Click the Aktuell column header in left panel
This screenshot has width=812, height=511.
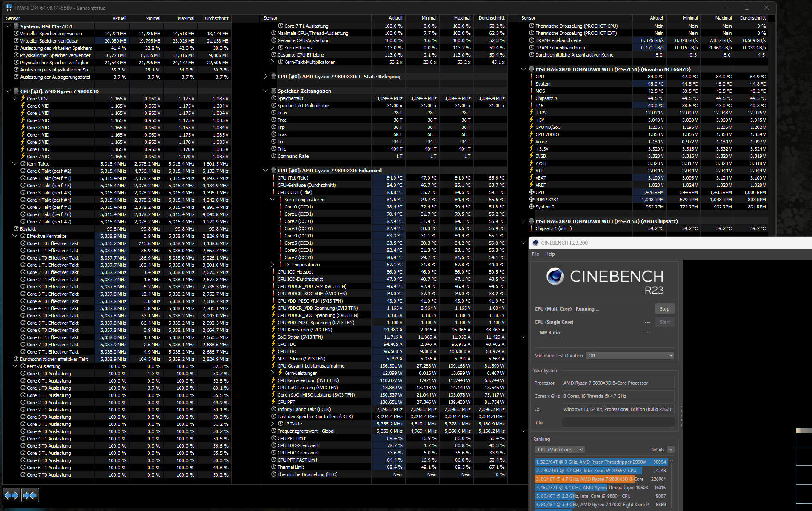[x=112, y=18]
